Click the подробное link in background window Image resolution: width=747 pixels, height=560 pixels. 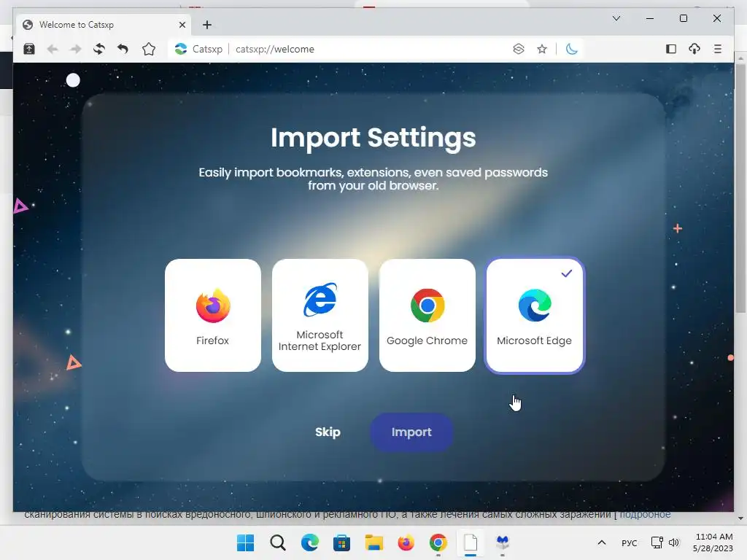645,514
